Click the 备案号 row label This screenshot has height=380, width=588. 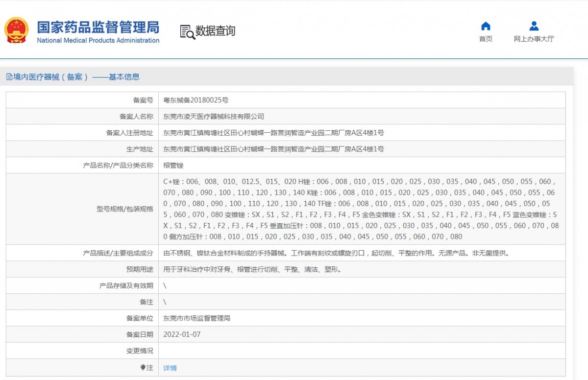coord(143,100)
